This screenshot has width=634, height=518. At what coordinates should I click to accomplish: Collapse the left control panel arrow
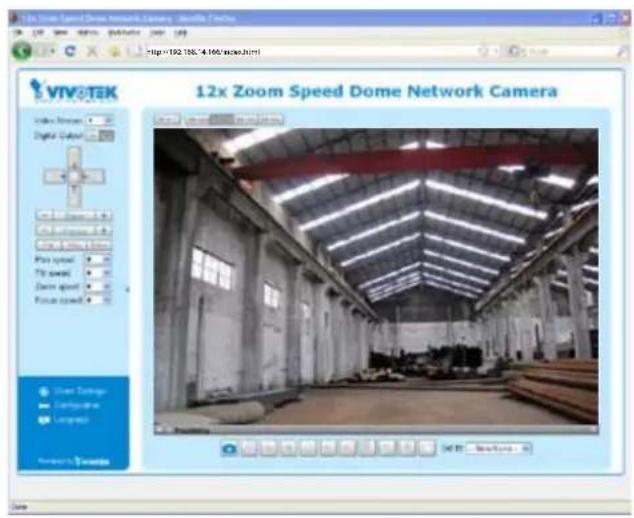(x=128, y=290)
